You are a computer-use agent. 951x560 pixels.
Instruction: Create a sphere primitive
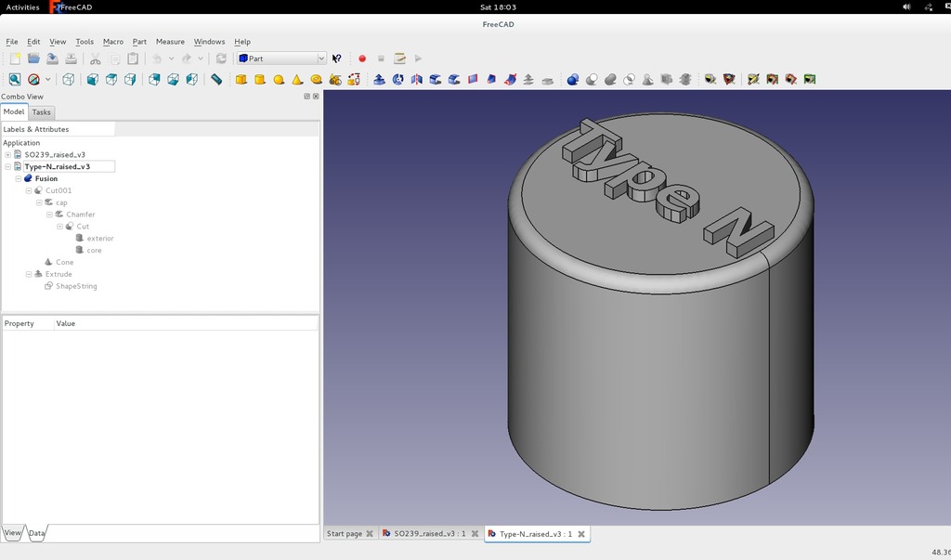click(x=278, y=79)
